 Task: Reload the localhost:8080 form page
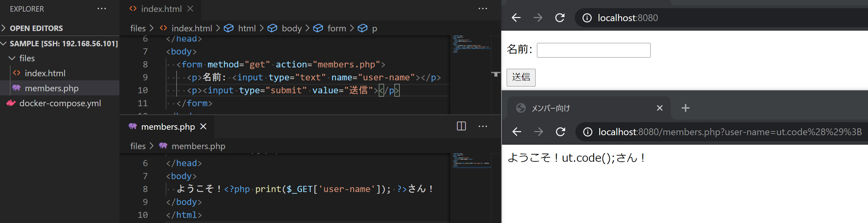point(560,18)
